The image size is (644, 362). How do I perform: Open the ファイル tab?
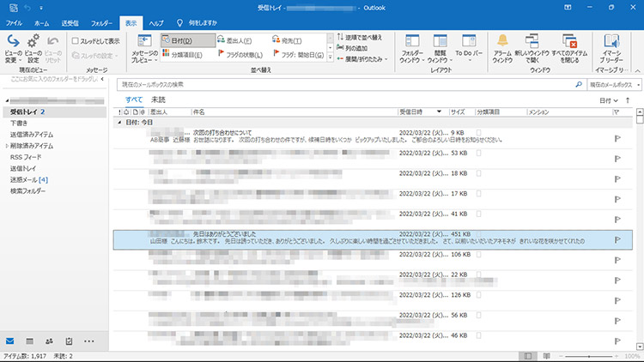click(x=15, y=21)
